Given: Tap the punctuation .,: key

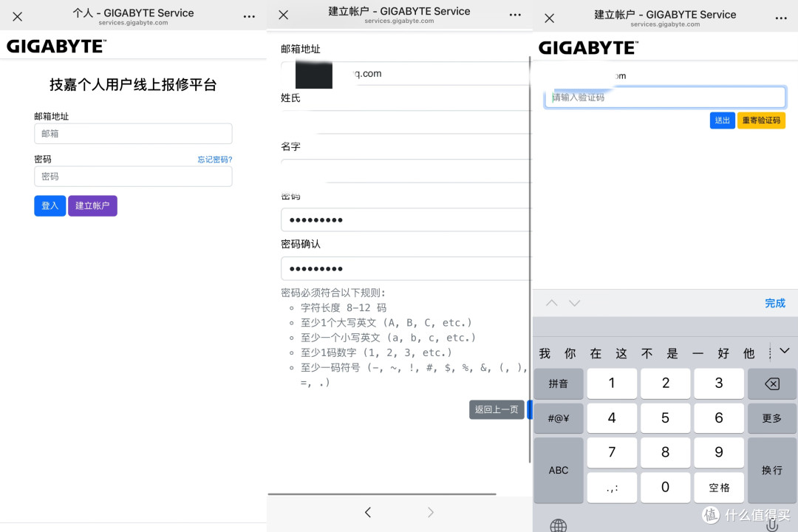Looking at the screenshot, I should click(x=612, y=488).
